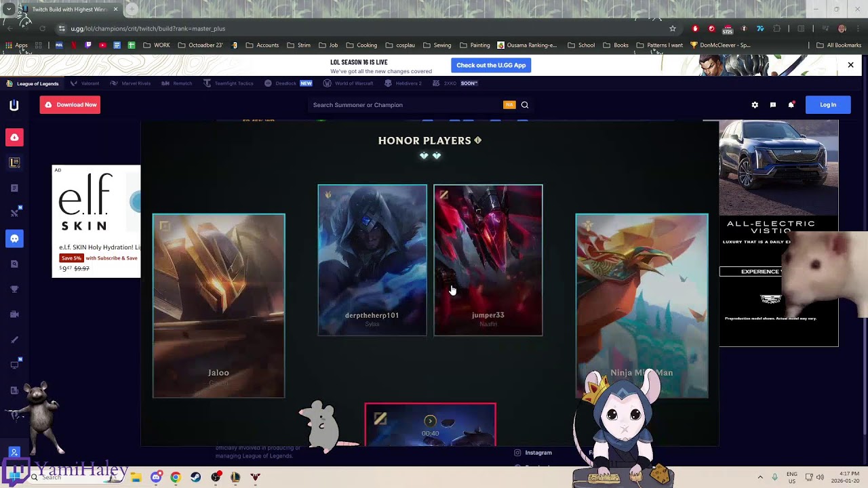Image resolution: width=868 pixels, height=488 pixels.
Task: Open a new browser tab
Action: (x=132, y=9)
